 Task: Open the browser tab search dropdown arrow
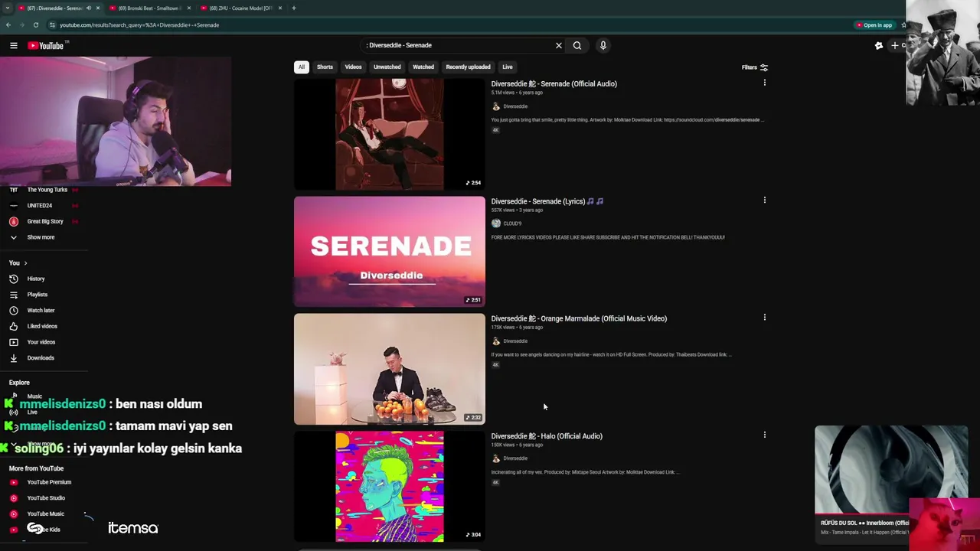tap(8, 8)
